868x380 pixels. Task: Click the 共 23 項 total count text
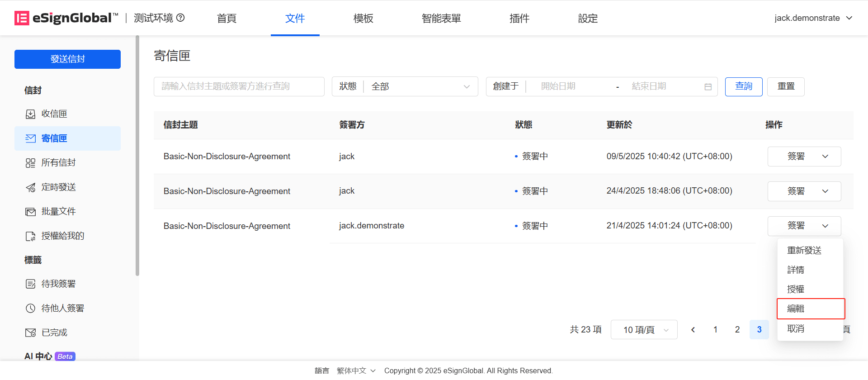tap(585, 330)
